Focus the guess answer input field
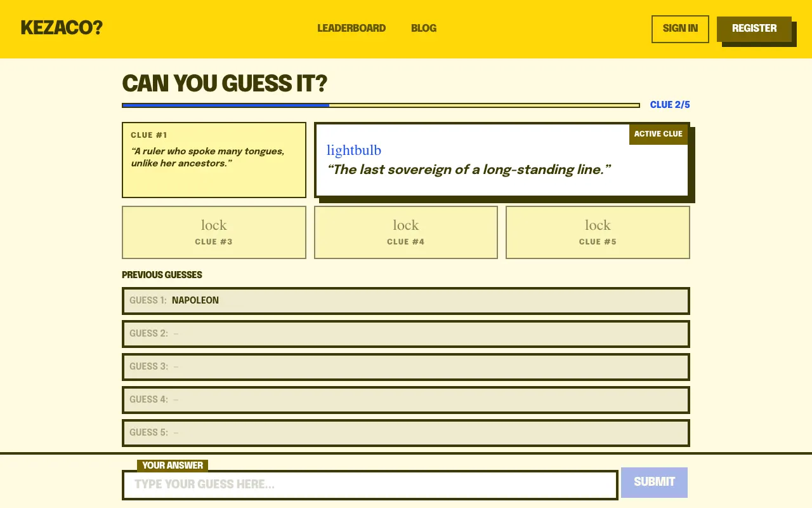The image size is (812, 508). 370,485
